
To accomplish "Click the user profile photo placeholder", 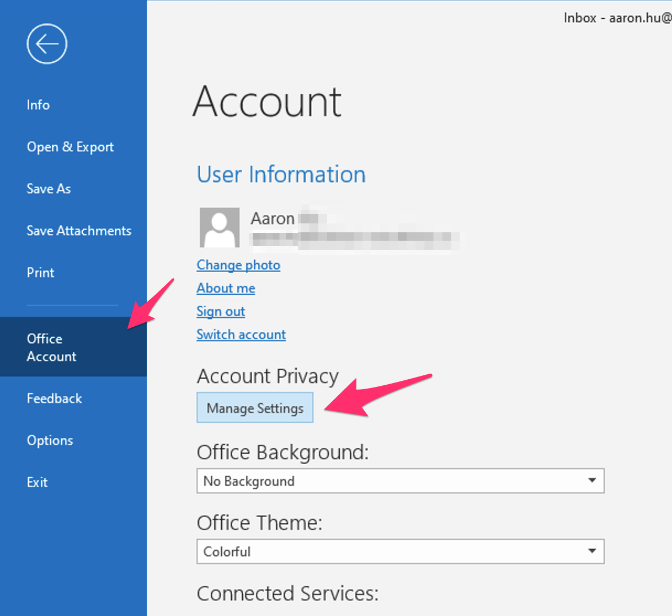I will [x=220, y=227].
